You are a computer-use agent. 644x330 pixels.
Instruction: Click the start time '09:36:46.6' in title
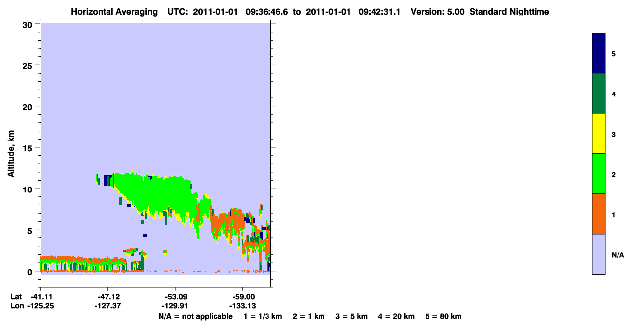point(267,12)
